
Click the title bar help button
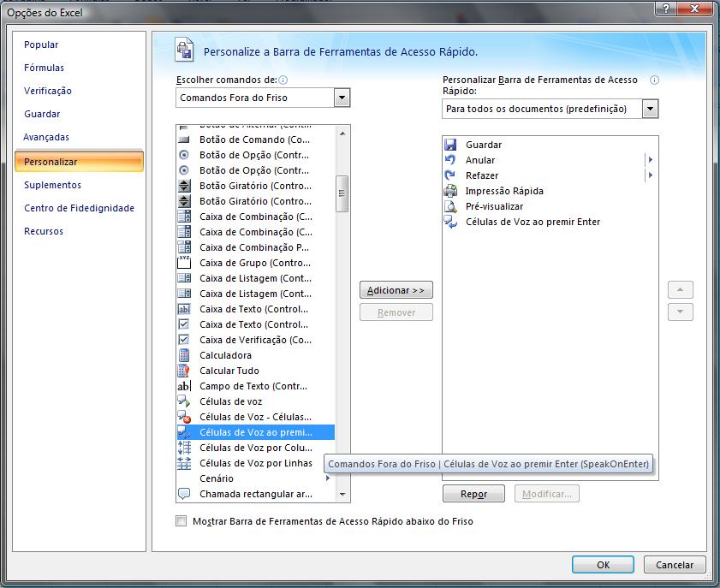pyautogui.click(x=665, y=8)
